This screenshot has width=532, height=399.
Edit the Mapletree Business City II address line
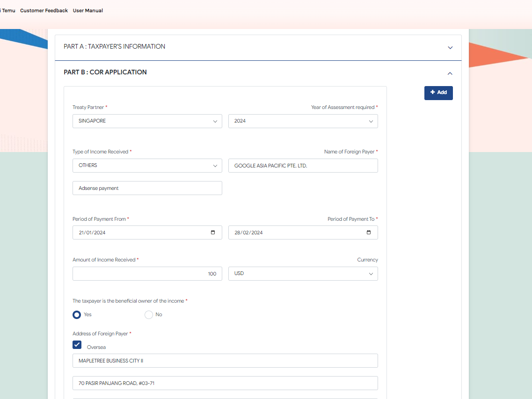[225, 361]
